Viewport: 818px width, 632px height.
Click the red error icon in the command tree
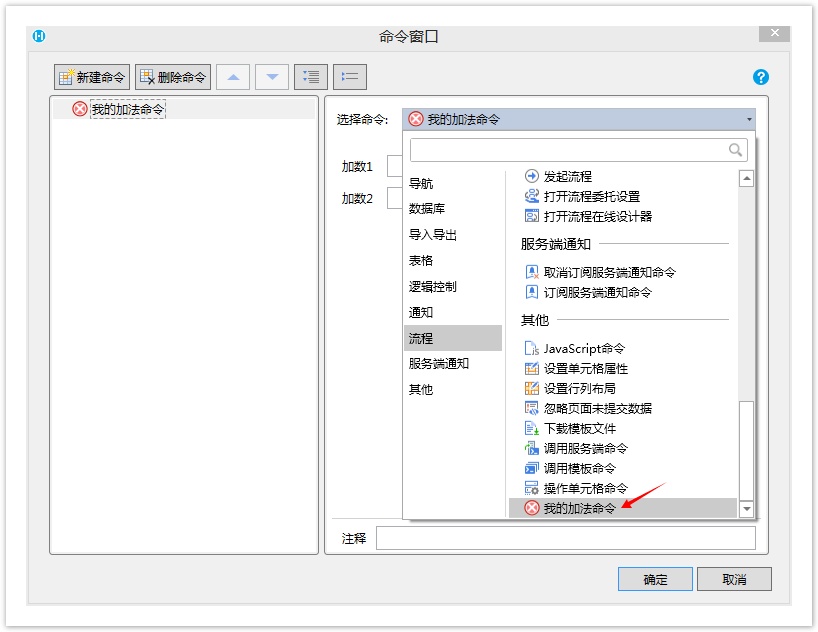click(x=80, y=109)
